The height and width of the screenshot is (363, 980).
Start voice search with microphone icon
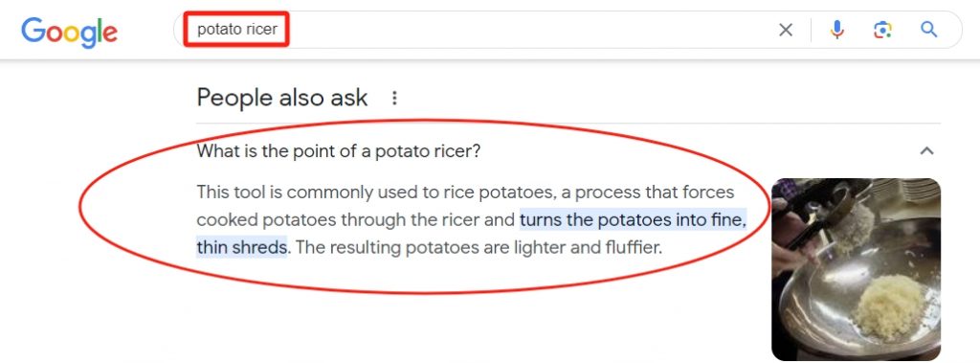point(836,30)
